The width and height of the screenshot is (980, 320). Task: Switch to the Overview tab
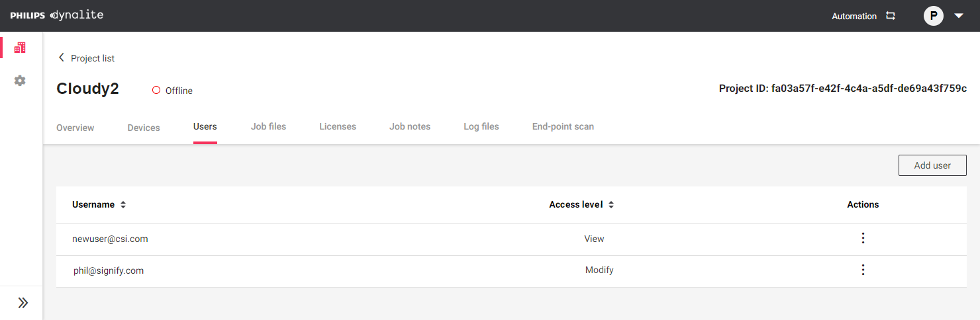75,128
